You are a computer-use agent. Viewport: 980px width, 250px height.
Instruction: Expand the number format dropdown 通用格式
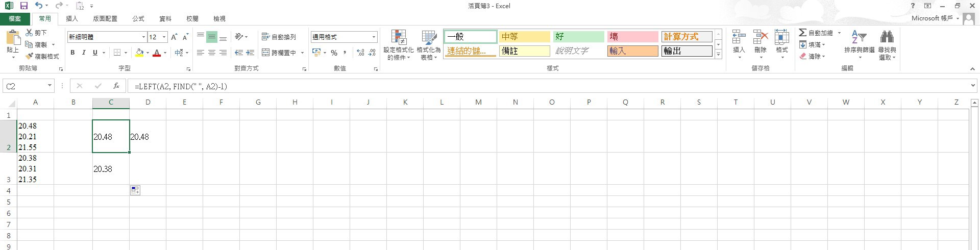pyautogui.click(x=374, y=37)
